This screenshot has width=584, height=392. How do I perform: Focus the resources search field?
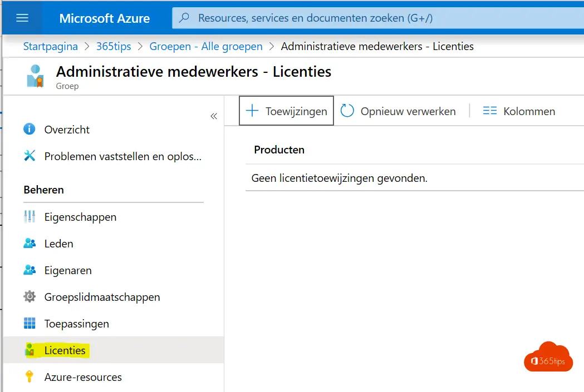(x=378, y=18)
